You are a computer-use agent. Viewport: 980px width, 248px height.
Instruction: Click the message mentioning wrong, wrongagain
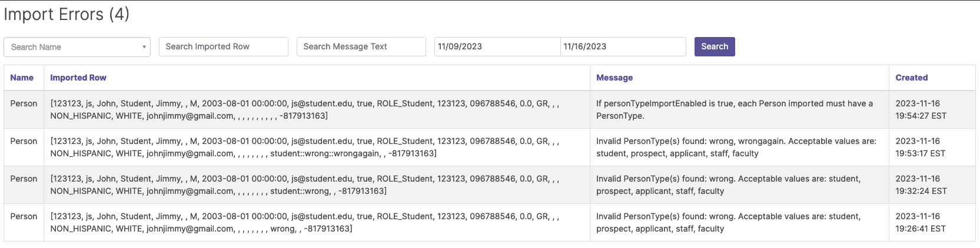[x=736, y=147]
